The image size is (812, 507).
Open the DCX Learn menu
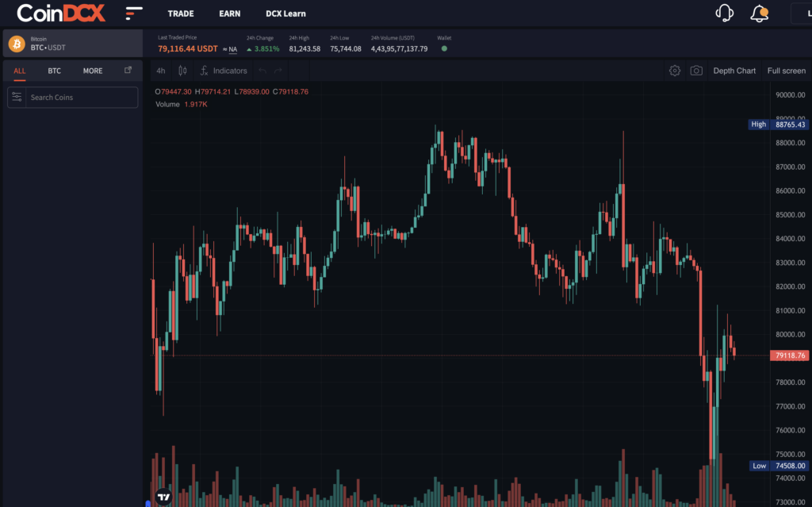[285, 13]
